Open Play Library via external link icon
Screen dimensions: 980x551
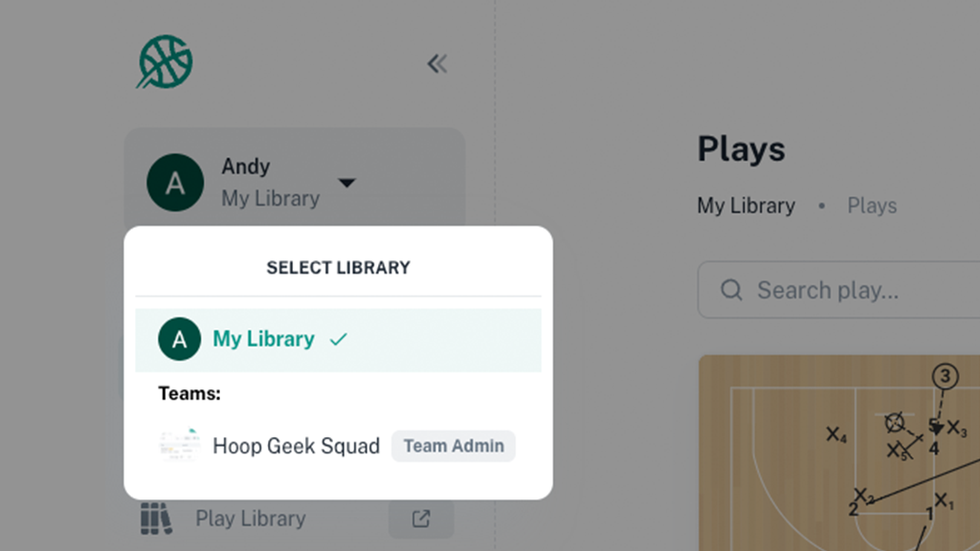point(421,518)
